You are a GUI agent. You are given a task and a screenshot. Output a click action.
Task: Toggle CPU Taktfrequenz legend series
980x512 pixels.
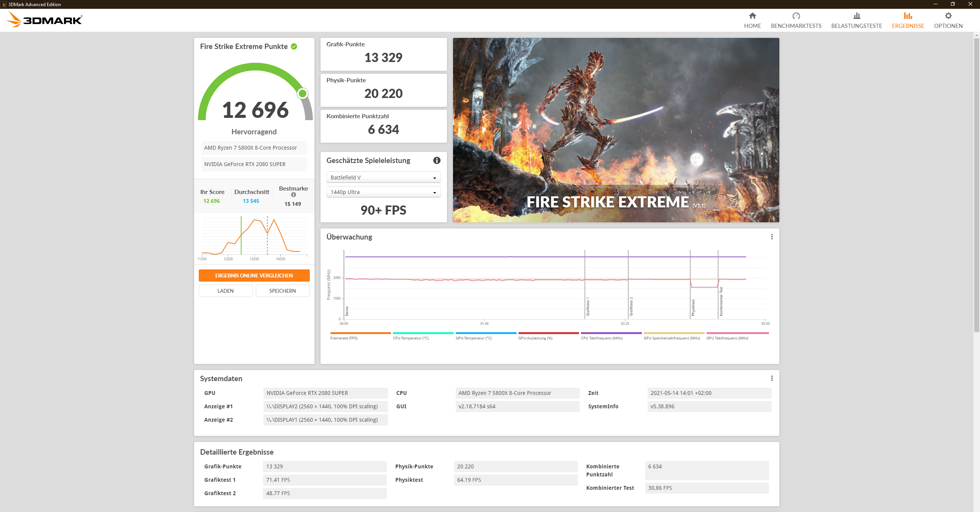[x=601, y=338]
